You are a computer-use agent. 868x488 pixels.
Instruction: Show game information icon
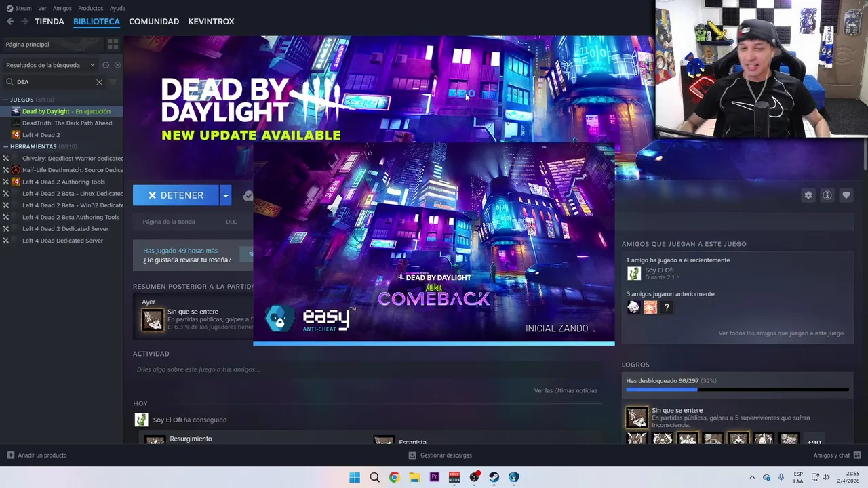coord(827,195)
